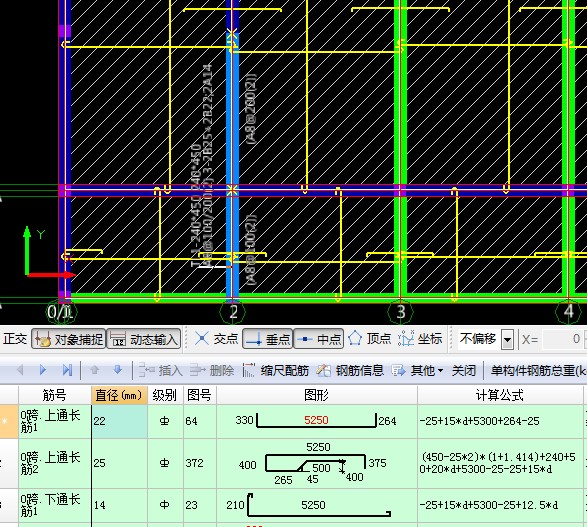The width and height of the screenshot is (587, 527).
Task: Click diameter cell with value 14
Action: click(x=119, y=505)
